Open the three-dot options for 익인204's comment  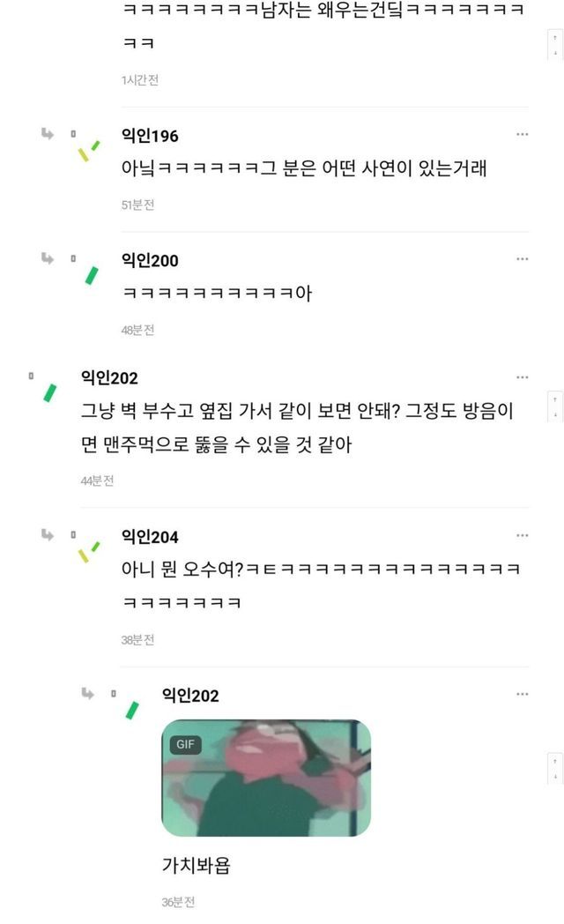[523, 536]
